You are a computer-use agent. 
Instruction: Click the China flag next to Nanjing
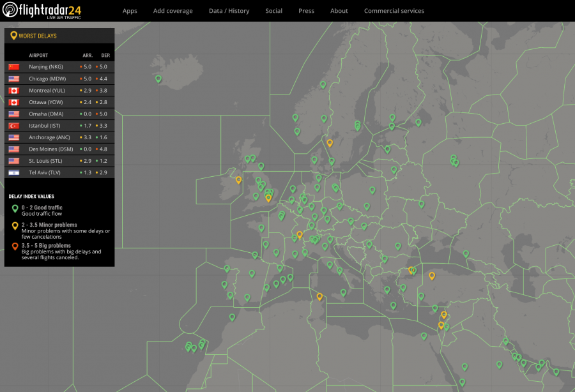14,66
